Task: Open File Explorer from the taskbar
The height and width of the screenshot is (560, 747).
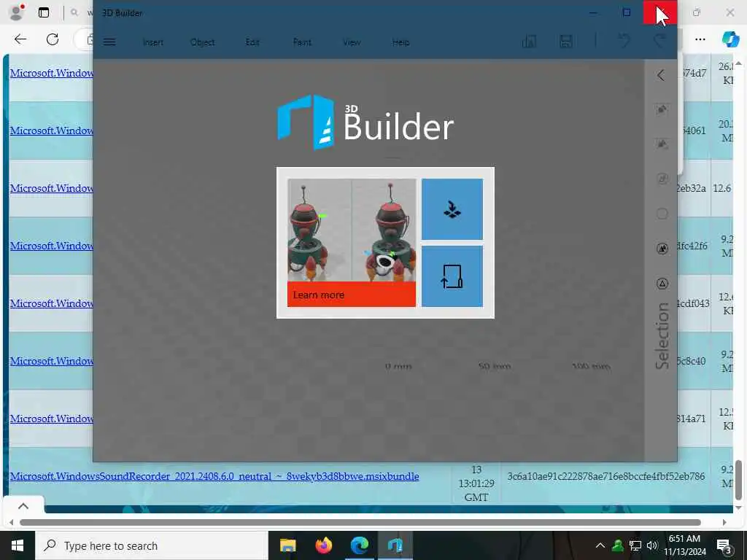Action: tap(287, 545)
